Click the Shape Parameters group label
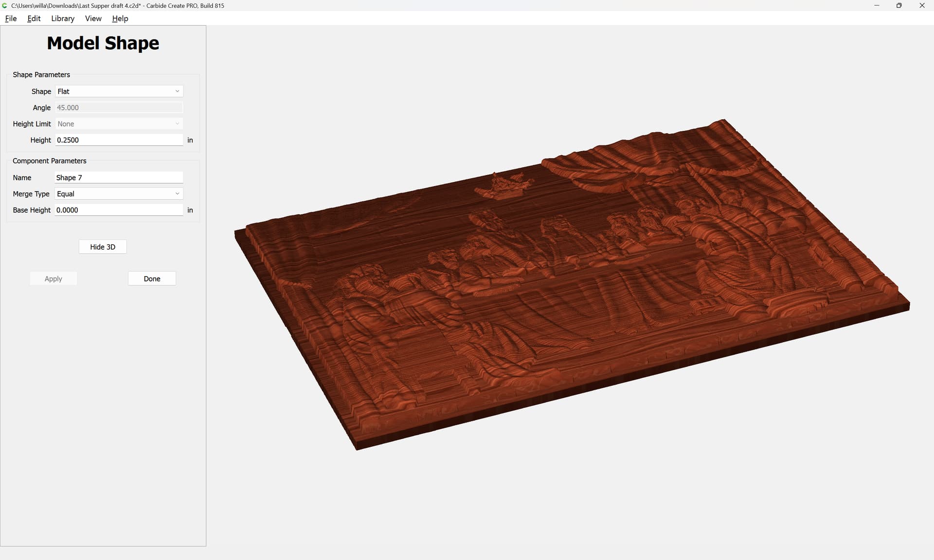 (x=41, y=75)
